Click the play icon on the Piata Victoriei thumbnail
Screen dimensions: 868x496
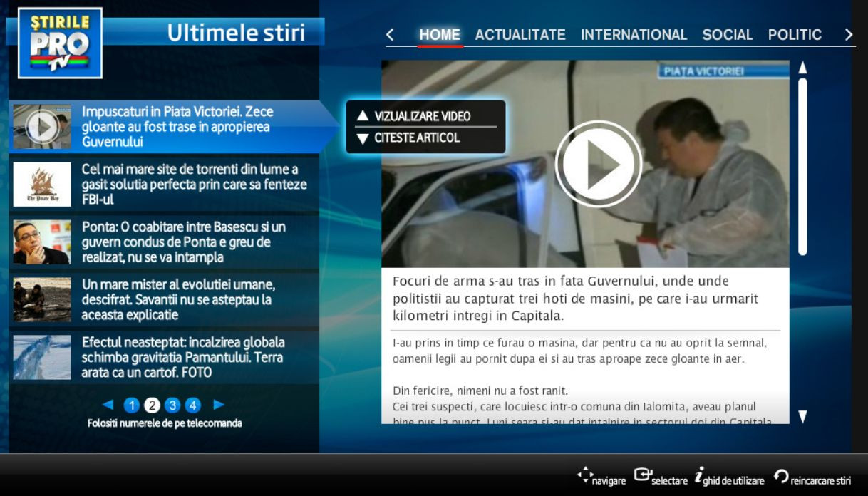(599, 162)
